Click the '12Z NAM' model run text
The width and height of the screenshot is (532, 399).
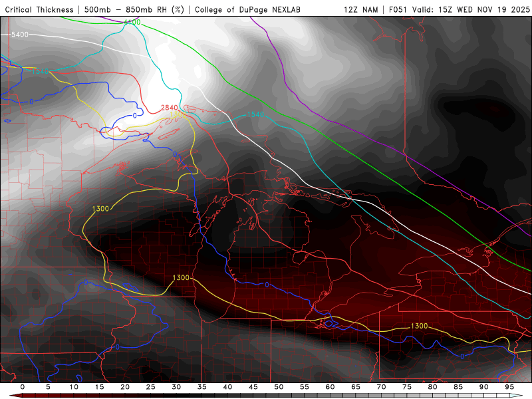coord(361,9)
